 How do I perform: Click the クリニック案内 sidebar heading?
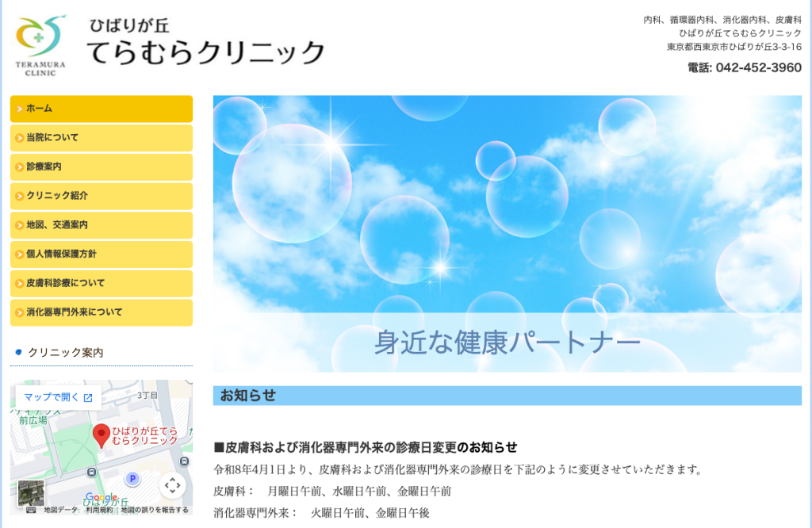(65, 353)
